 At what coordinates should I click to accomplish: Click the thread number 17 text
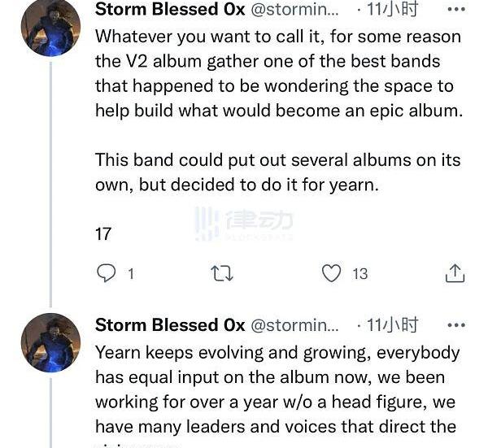pos(103,234)
